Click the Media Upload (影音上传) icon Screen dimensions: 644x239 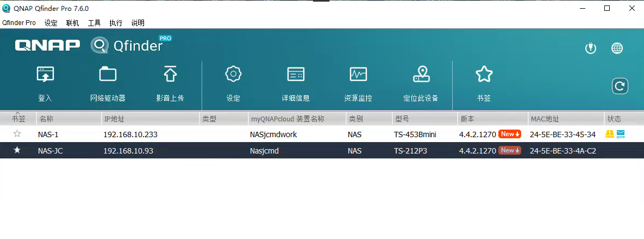coord(170,74)
